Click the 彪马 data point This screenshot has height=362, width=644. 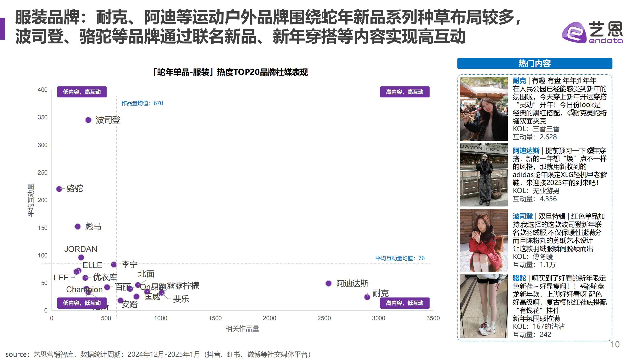[x=78, y=227]
